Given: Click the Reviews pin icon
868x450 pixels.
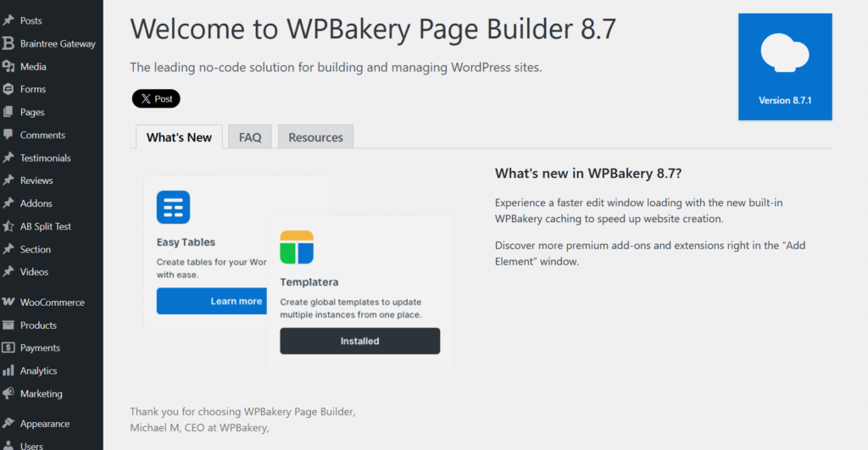Looking at the screenshot, I should [x=8, y=181].
